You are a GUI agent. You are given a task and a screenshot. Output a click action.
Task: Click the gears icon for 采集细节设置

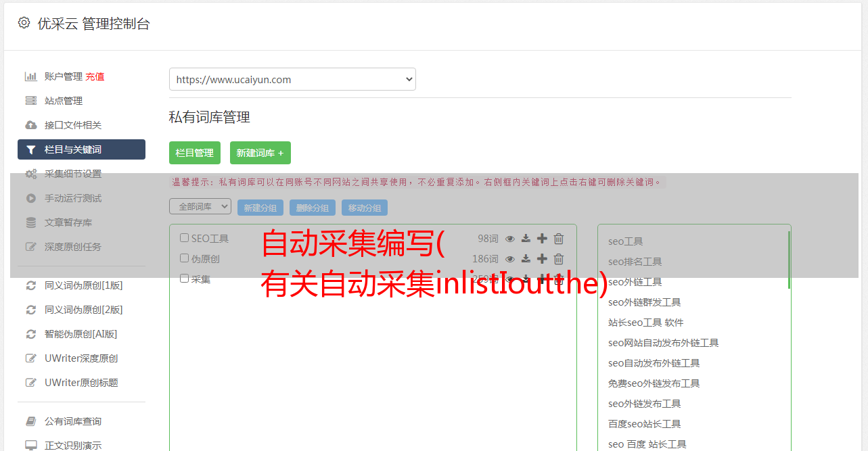(31, 174)
